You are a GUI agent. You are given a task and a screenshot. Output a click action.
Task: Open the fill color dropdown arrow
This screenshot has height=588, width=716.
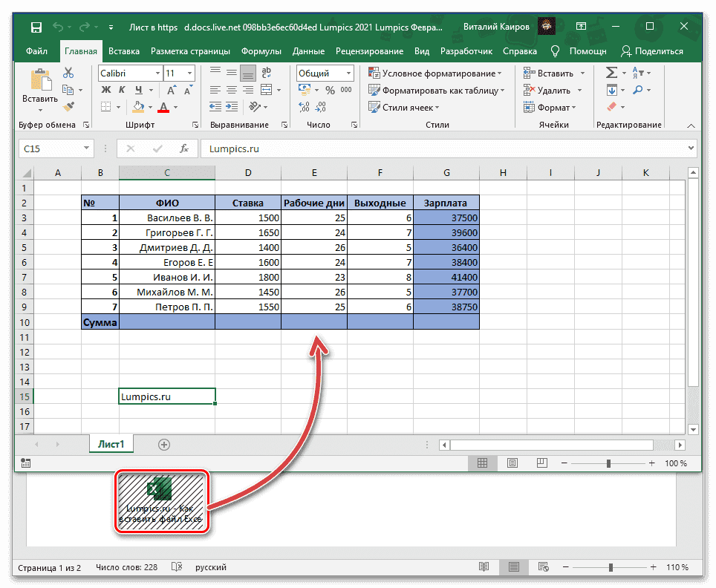pyautogui.click(x=149, y=107)
